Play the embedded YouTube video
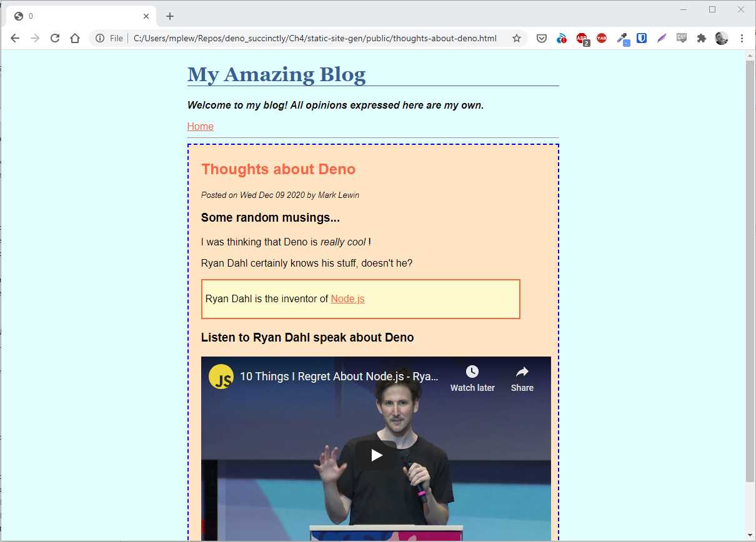 tap(377, 455)
